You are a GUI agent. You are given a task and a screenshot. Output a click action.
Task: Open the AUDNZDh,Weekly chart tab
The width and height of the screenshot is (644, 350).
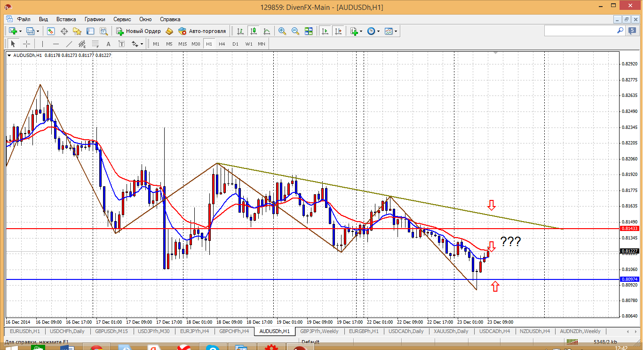pos(580,331)
